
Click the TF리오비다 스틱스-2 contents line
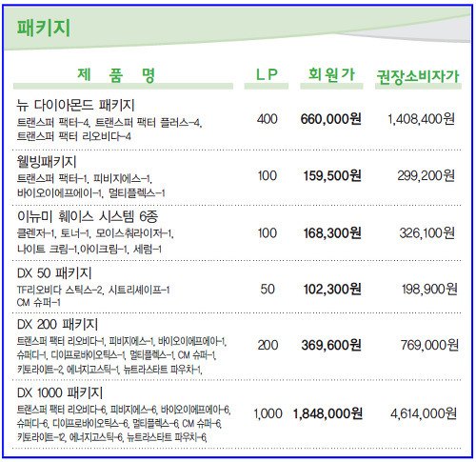[x=93, y=290]
